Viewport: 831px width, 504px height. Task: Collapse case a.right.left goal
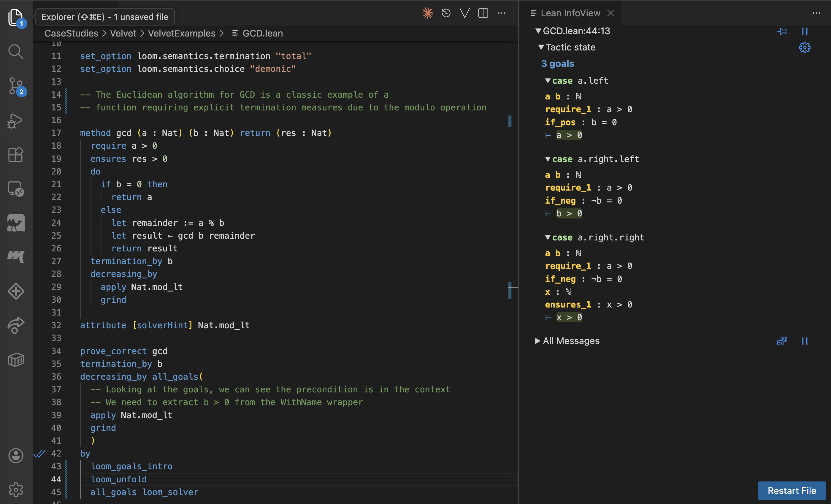click(548, 159)
